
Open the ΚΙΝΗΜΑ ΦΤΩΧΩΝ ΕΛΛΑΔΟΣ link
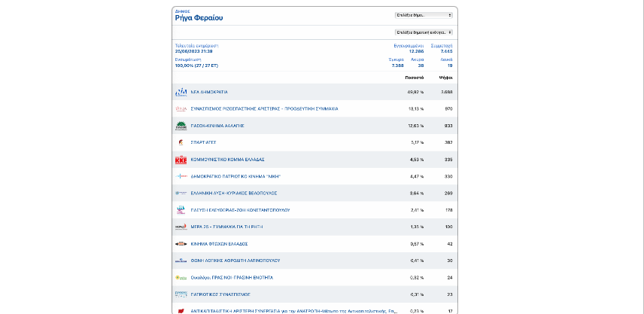220,244
